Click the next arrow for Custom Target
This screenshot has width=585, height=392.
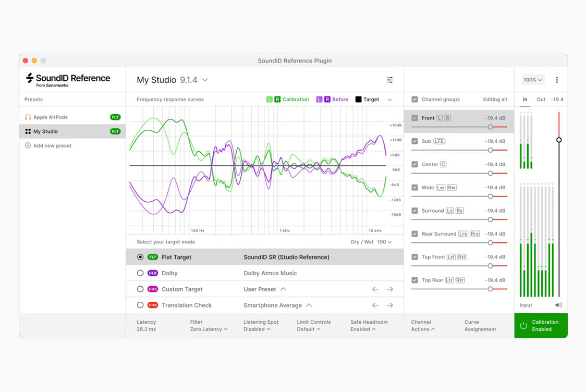(x=389, y=289)
